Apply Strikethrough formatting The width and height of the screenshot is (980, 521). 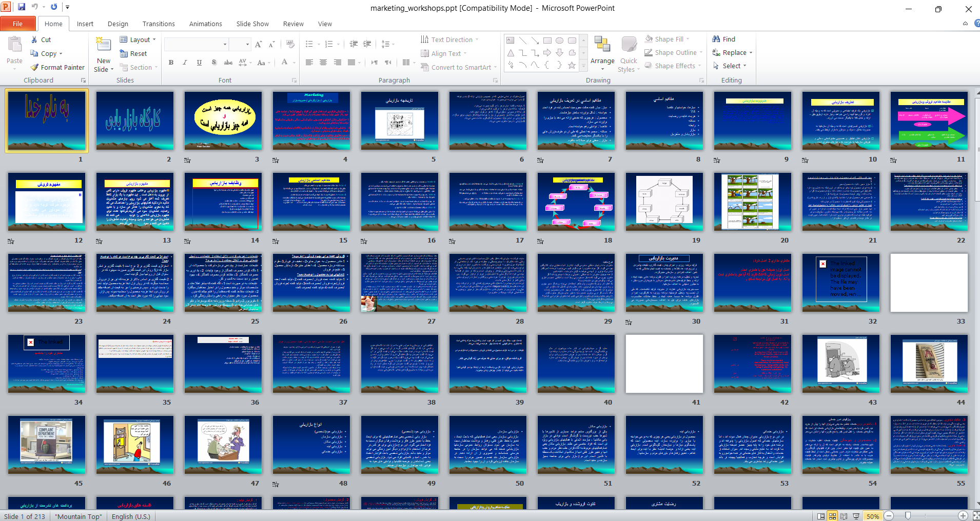click(x=228, y=63)
